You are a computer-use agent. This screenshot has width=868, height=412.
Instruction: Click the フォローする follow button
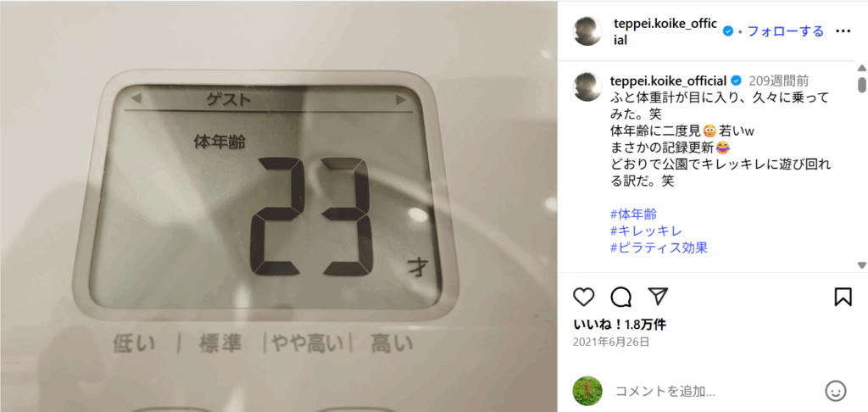point(786,31)
